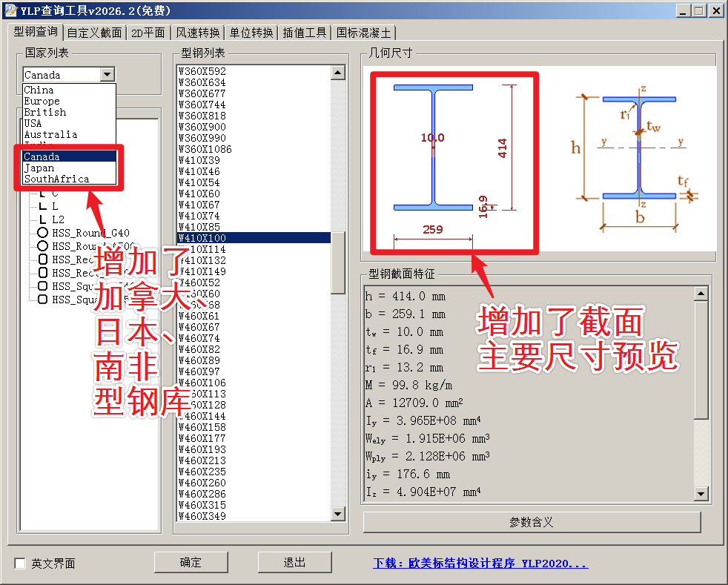Choose SouthAfrica from the country list

pyautogui.click(x=56, y=179)
